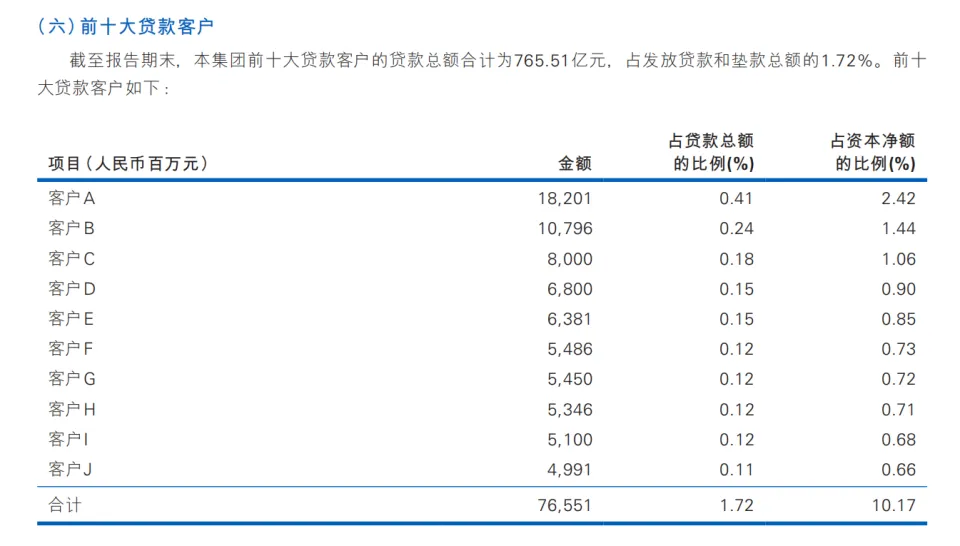Select the 客户C row label
This screenshot has height=546, width=960.
(x=71, y=259)
